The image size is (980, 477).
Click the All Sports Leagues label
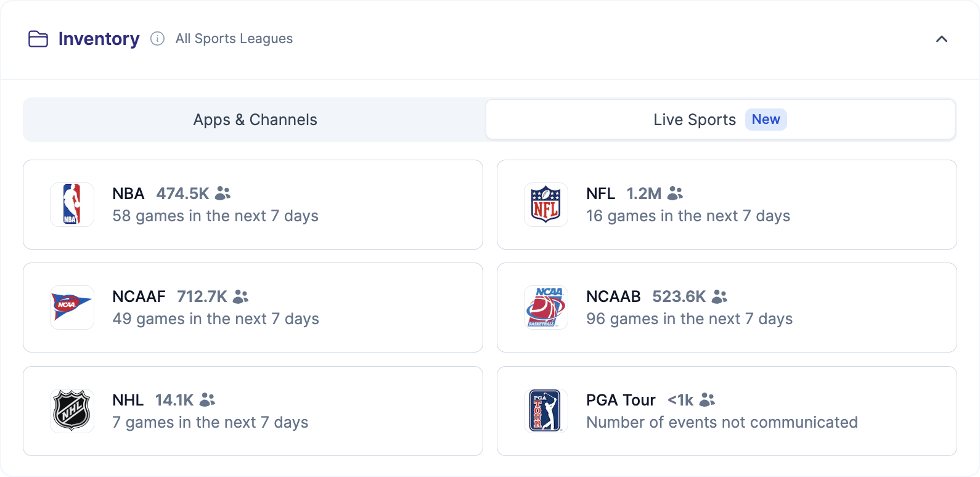coord(234,39)
